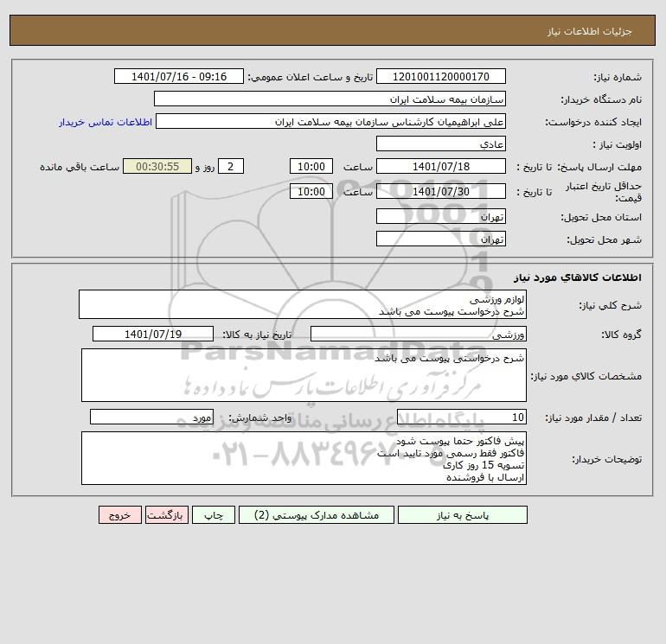Click the چاپ print button

(214, 515)
